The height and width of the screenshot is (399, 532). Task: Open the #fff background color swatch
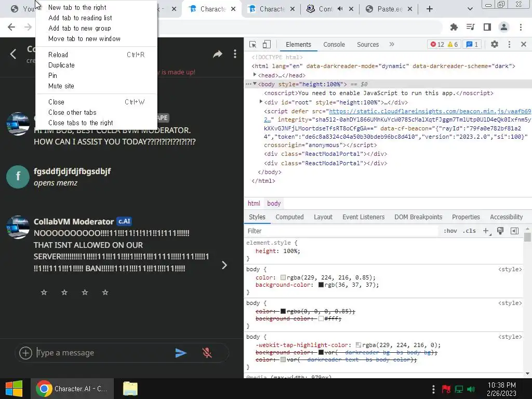(x=321, y=318)
